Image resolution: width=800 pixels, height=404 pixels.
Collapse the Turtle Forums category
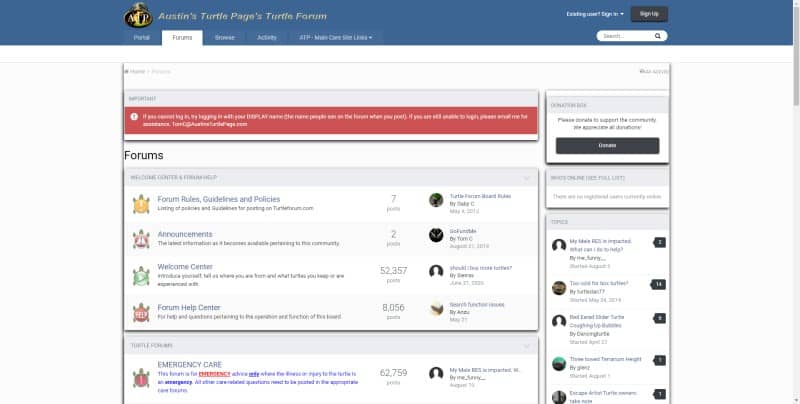pos(527,346)
